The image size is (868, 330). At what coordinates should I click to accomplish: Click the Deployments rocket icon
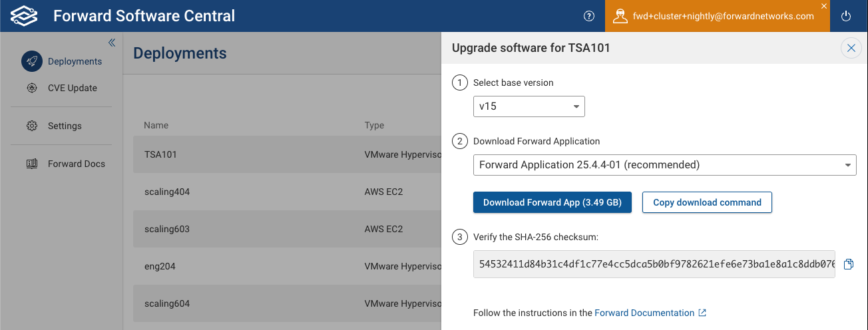pyautogui.click(x=32, y=61)
